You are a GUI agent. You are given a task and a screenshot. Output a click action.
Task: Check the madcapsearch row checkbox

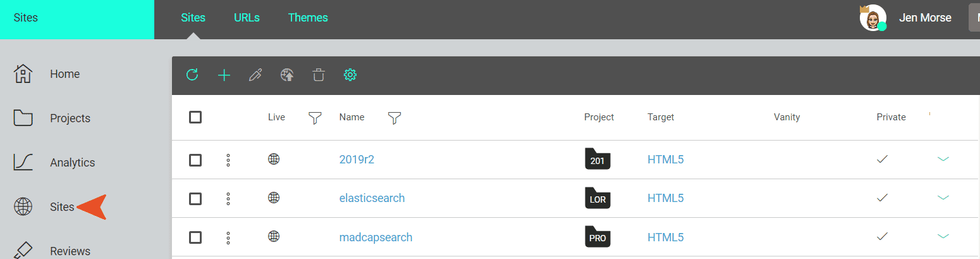click(195, 237)
